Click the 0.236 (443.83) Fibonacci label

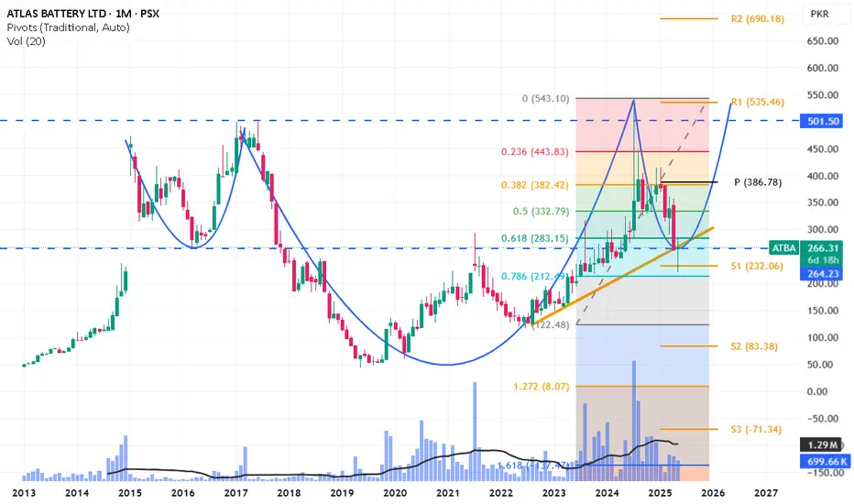point(535,152)
